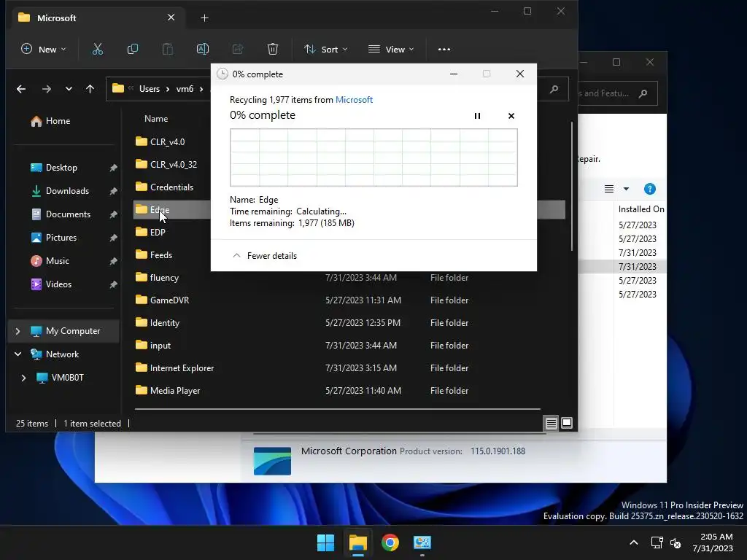This screenshot has width=747, height=560.
Task: Click the Microsoft link in recycling dialog
Action: pyautogui.click(x=354, y=99)
